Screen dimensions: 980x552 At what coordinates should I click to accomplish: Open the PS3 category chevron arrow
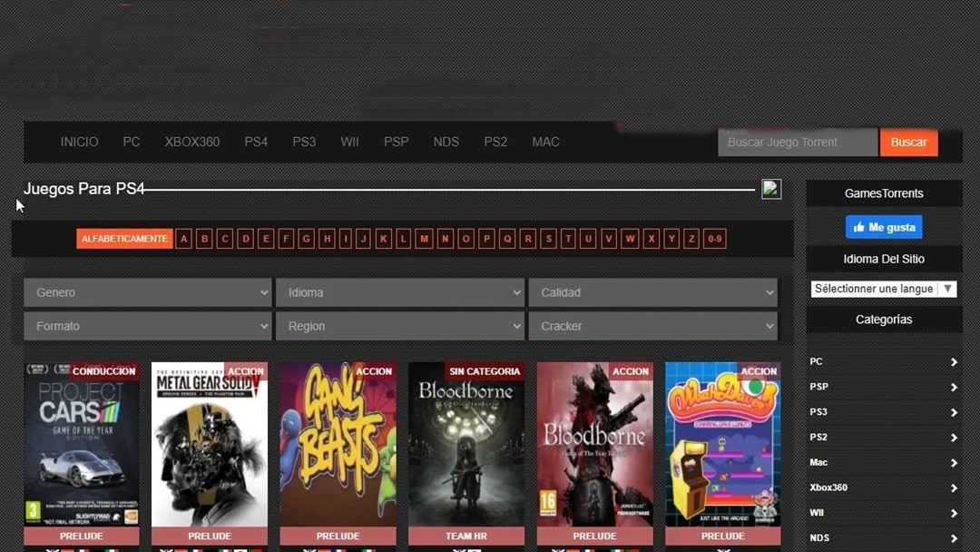click(x=954, y=412)
